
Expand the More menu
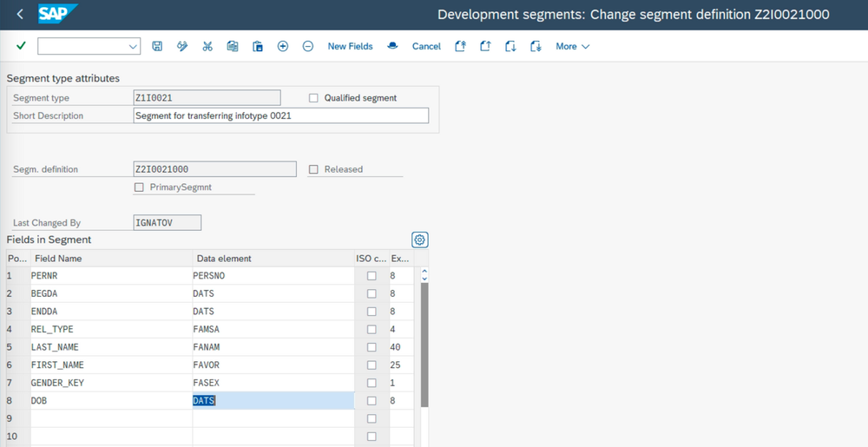click(x=572, y=46)
